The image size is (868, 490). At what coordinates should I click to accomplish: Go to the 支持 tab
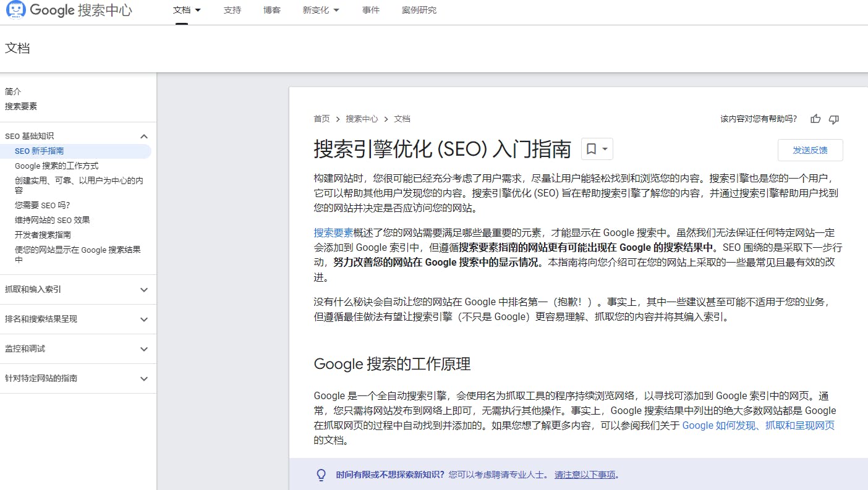point(232,11)
